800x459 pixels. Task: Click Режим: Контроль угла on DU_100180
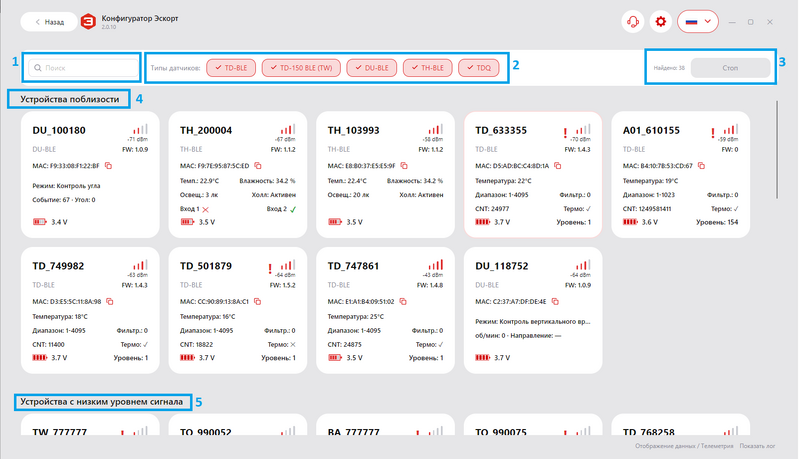click(66, 186)
